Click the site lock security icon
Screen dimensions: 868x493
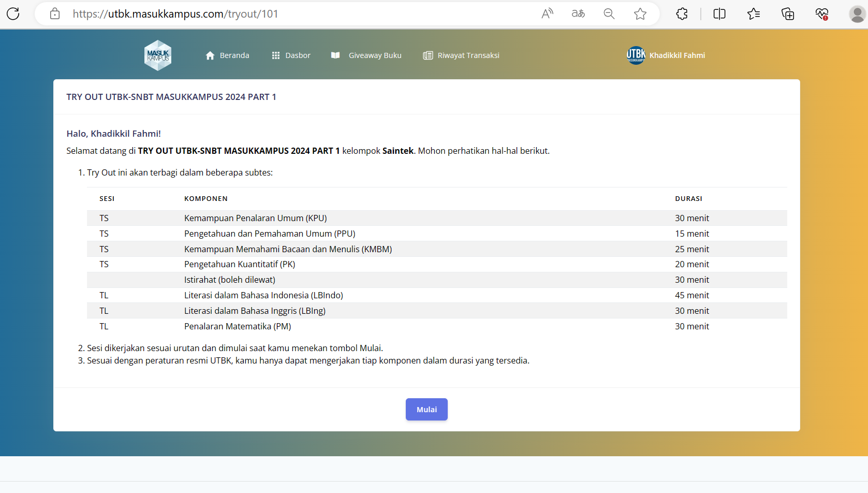tap(55, 14)
